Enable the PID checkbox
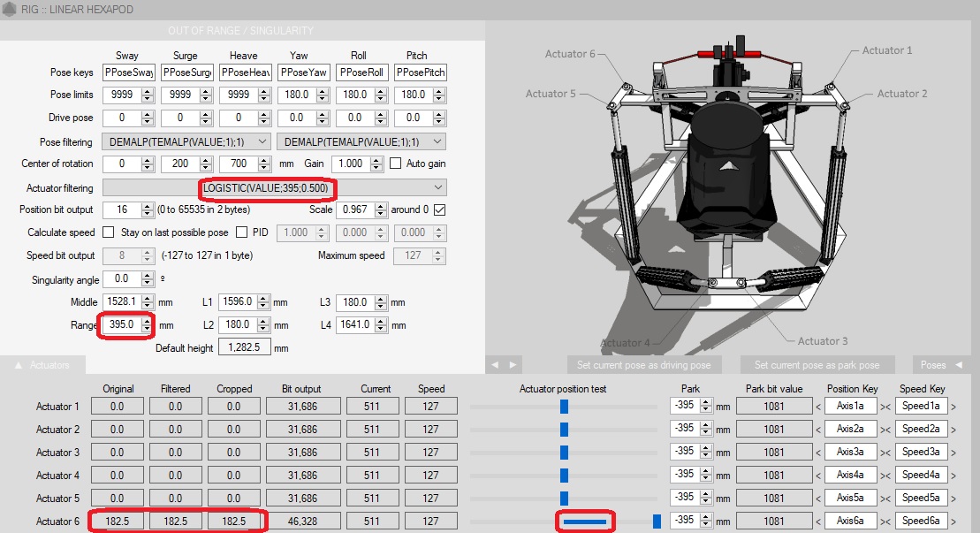 pos(241,232)
